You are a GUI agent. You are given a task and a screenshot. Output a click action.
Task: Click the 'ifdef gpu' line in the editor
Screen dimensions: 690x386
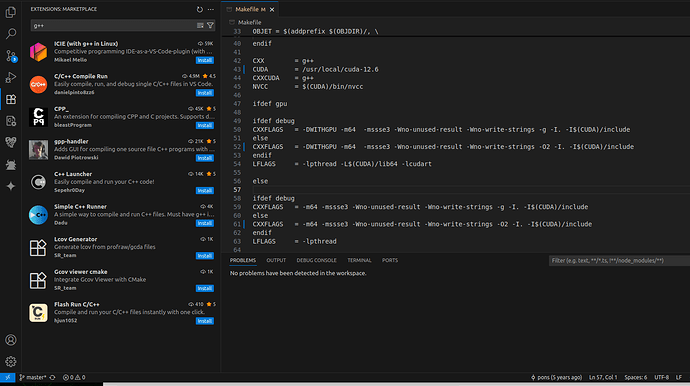(270, 104)
